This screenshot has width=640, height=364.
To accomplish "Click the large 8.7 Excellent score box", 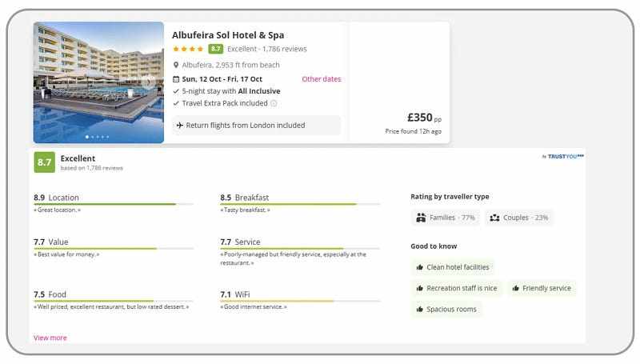I will point(44,162).
